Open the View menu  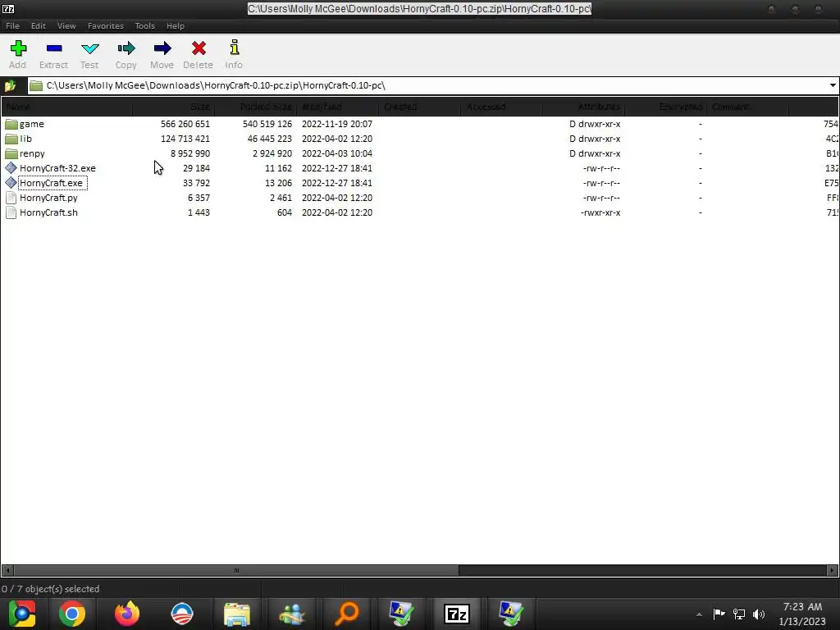point(66,25)
